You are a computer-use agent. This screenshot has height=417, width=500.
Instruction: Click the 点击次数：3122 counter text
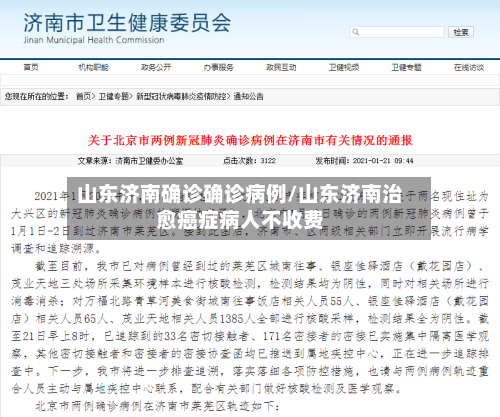pos(249,161)
